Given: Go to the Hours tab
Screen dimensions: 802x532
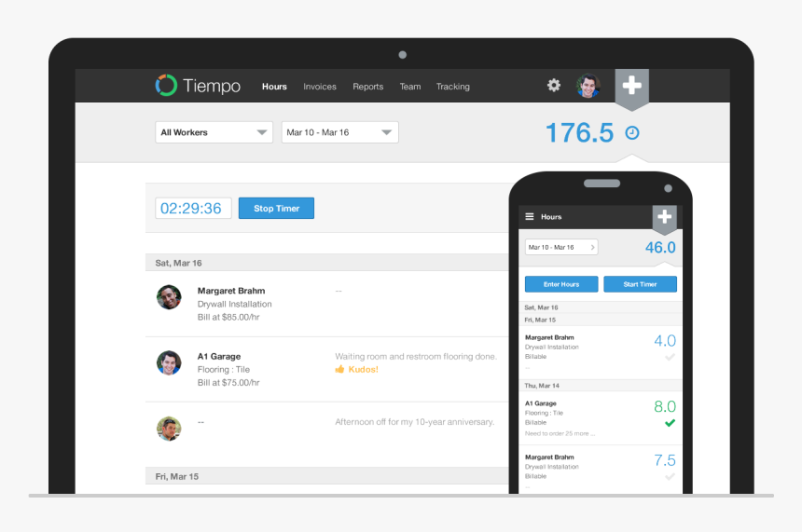Looking at the screenshot, I should tap(274, 87).
